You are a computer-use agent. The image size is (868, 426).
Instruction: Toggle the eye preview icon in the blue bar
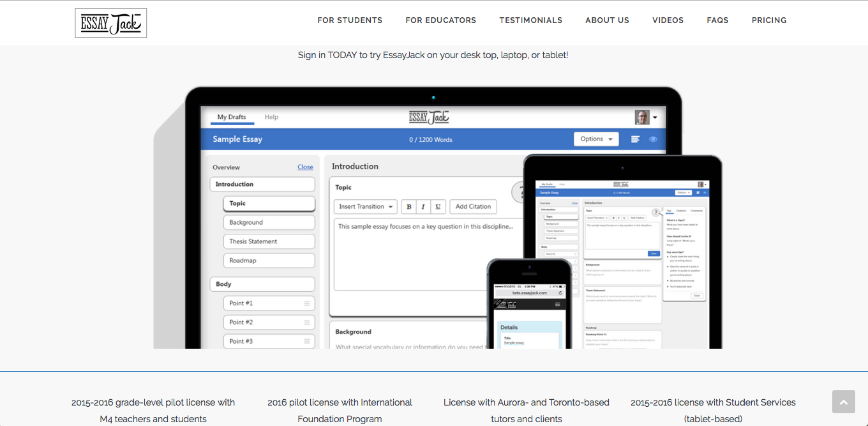pyautogui.click(x=653, y=139)
